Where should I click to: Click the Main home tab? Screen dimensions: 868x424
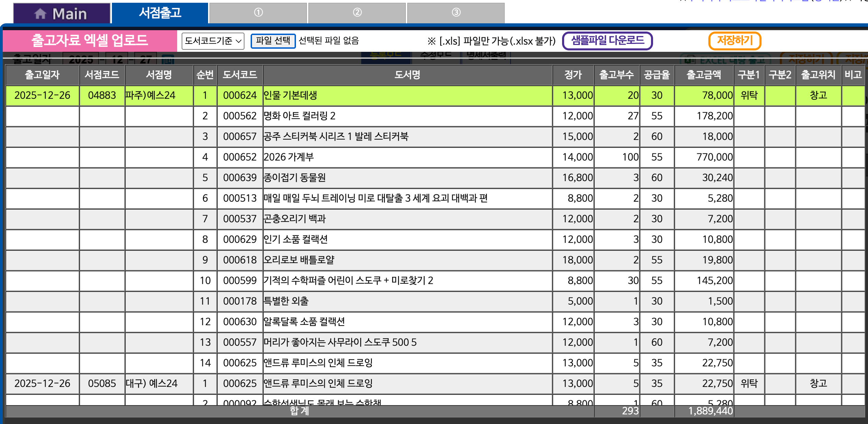62,13
